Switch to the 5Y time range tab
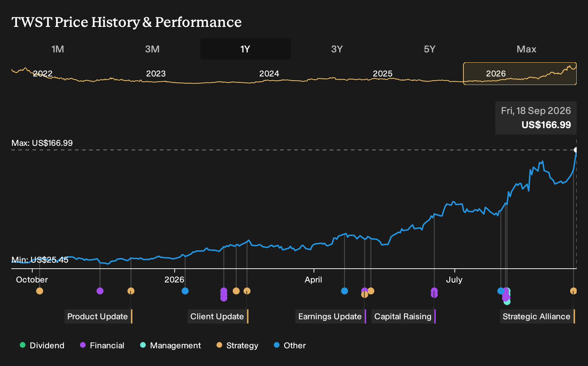This screenshot has width=588, height=366. (x=430, y=49)
